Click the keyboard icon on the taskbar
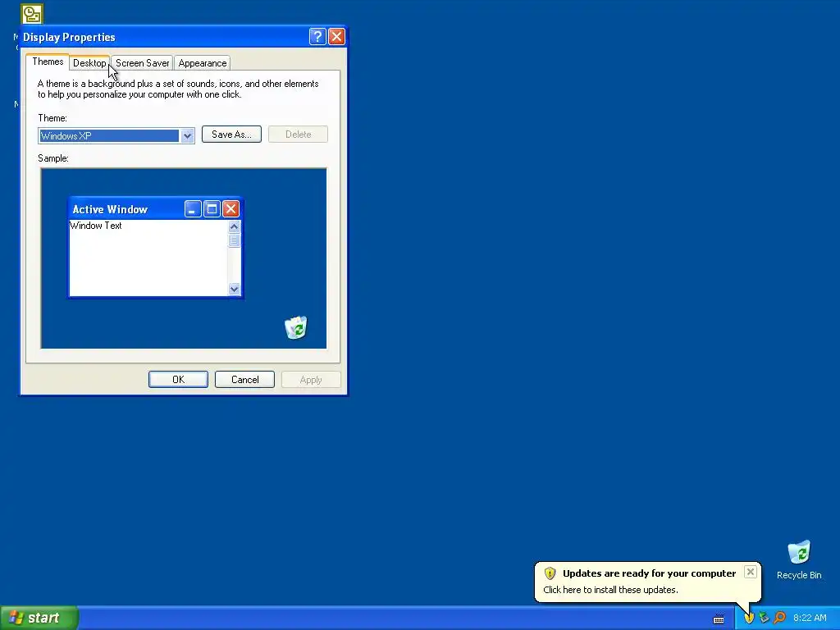840x630 pixels. point(719,619)
